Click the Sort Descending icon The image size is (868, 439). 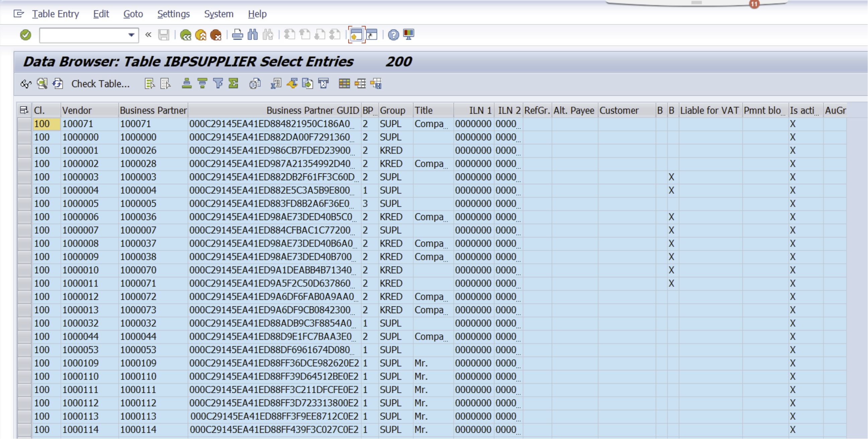(x=202, y=84)
